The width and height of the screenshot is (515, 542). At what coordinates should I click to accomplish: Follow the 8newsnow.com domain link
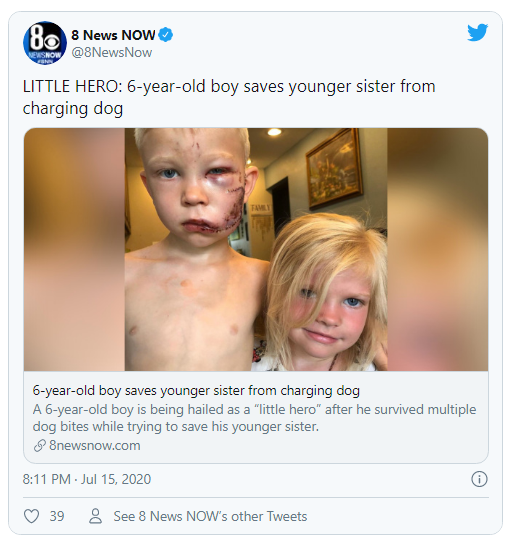[95, 446]
